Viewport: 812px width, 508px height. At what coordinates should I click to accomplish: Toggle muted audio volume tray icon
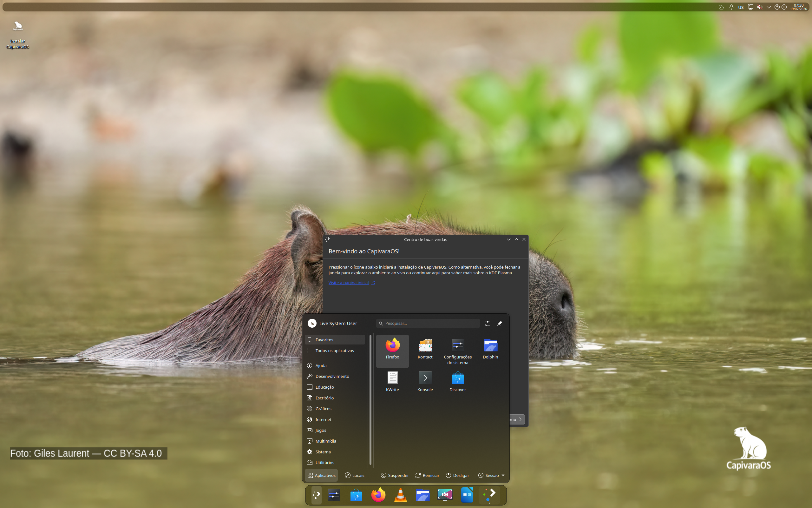point(760,7)
